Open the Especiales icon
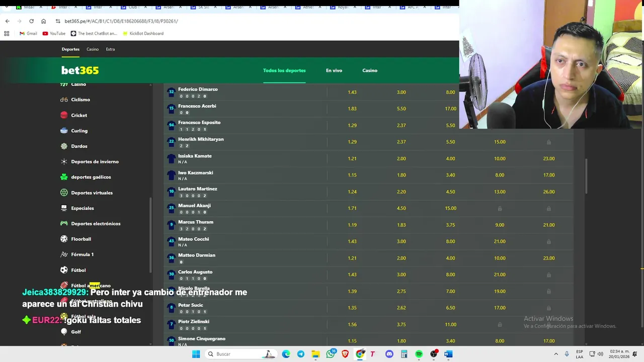 64,208
